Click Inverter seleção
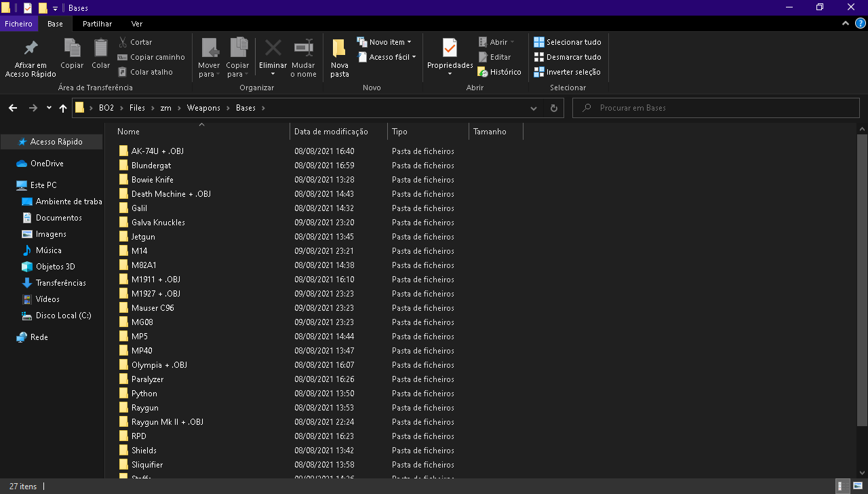This screenshot has height=494, width=868. [567, 72]
